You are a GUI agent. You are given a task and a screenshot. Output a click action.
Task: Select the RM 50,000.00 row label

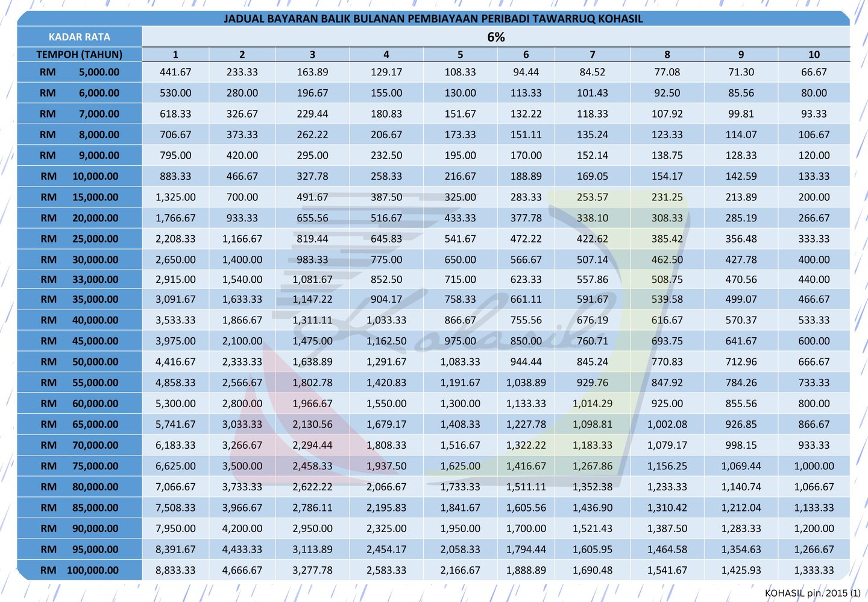pos(80,362)
